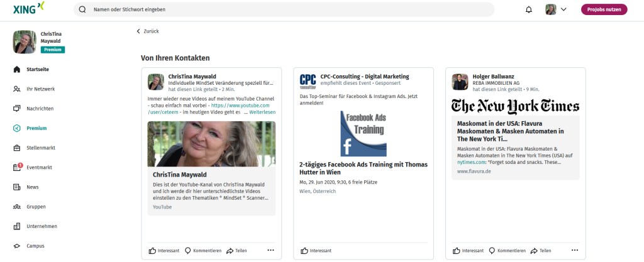This screenshot has height=262, width=644.
Task: Mark Holger Ballwanz's post as Interessant
Action: pyautogui.click(x=469, y=251)
